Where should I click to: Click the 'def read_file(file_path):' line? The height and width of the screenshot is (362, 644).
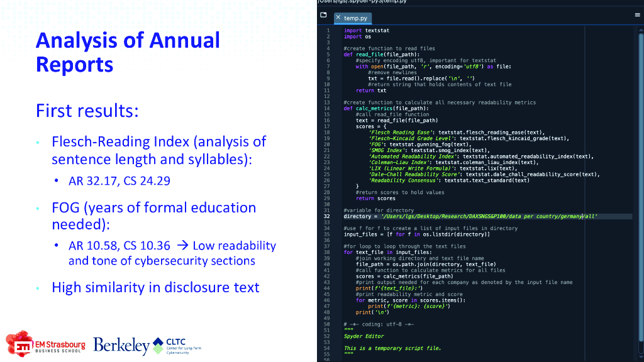click(382, 54)
